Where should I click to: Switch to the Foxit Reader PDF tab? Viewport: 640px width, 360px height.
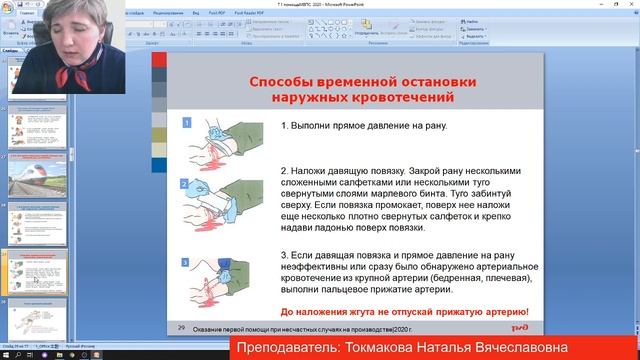tap(249, 13)
